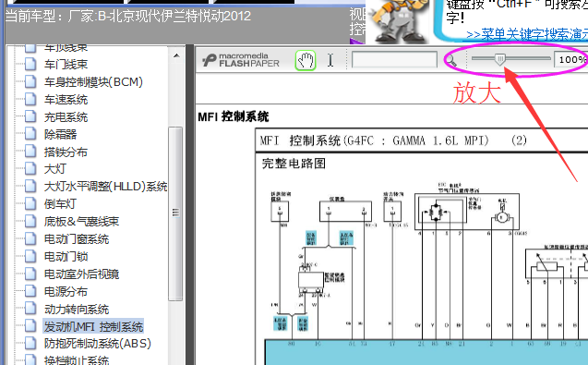The width and height of the screenshot is (588, 365).
Task: Click document icon beside 大灯水平调整(HLLD)系统
Action: point(30,186)
